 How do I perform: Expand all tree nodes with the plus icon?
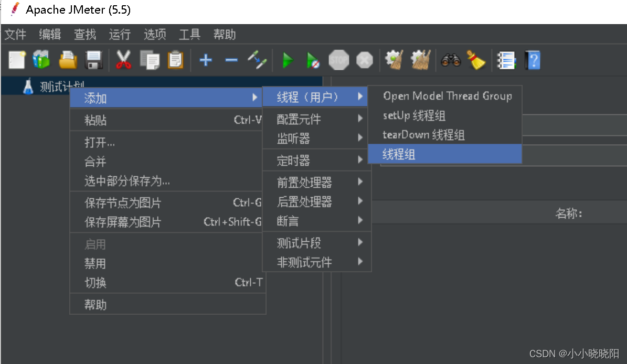click(x=205, y=60)
